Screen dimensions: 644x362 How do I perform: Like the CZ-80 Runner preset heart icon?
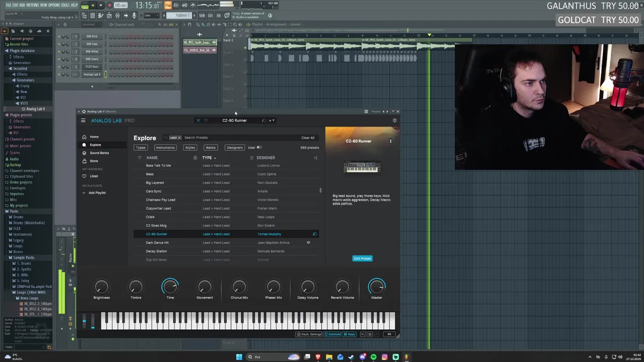pyautogui.click(x=205, y=120)
